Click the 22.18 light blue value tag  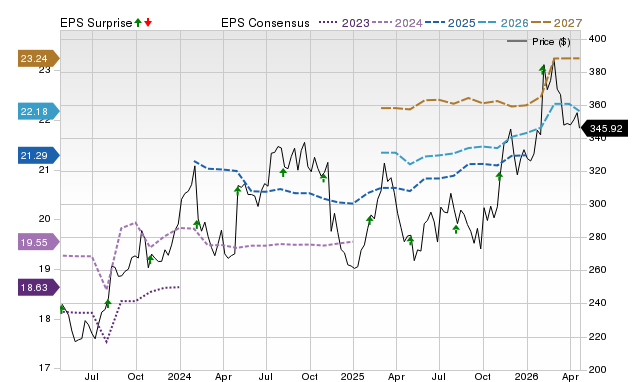38,111
